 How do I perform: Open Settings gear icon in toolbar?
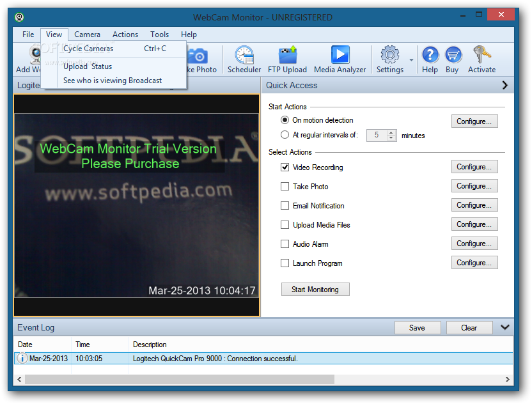click(390, 54)
